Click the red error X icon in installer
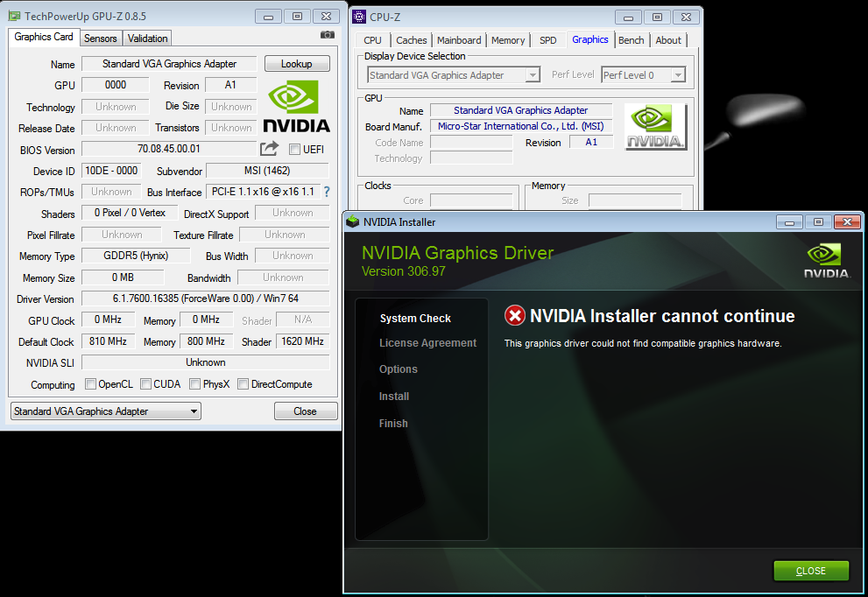The image size is (868, 597). coord(515,316)
